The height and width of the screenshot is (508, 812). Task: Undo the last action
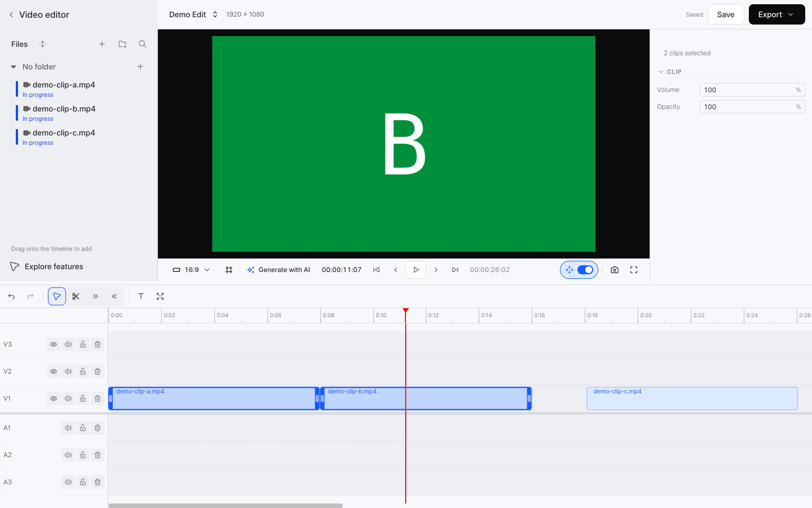click(x=11, y=296)
